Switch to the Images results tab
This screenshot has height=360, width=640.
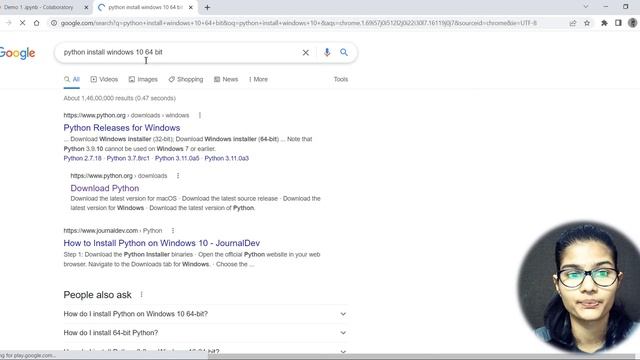(143, 80)
